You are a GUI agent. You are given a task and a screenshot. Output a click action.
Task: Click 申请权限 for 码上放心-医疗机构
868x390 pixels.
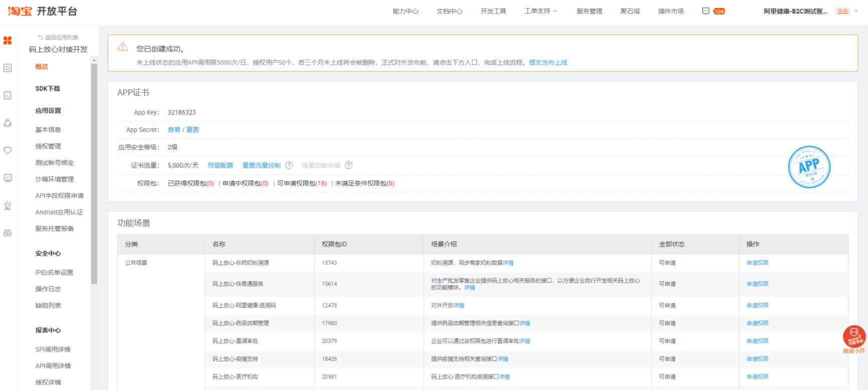(757, 377)
